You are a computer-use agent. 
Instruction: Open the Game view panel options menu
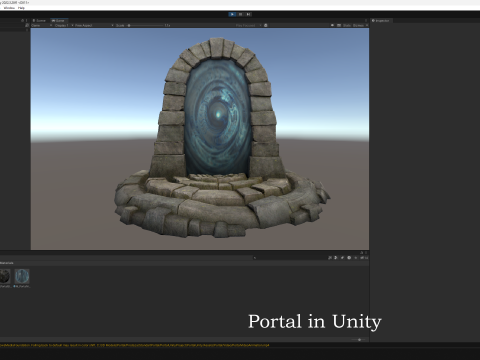[366, 21]
